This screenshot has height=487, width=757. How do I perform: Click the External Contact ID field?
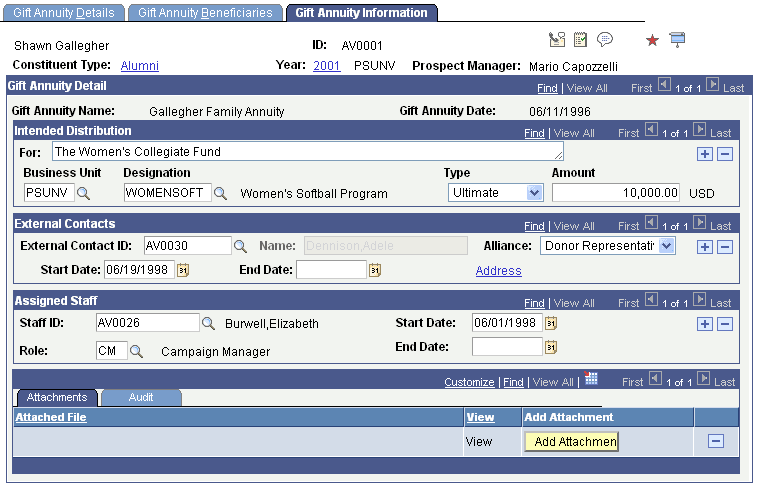pos(187,246)
